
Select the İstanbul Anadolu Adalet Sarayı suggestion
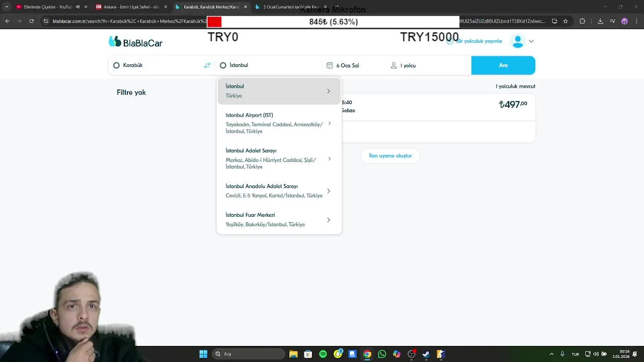click(x=279, y=191)
